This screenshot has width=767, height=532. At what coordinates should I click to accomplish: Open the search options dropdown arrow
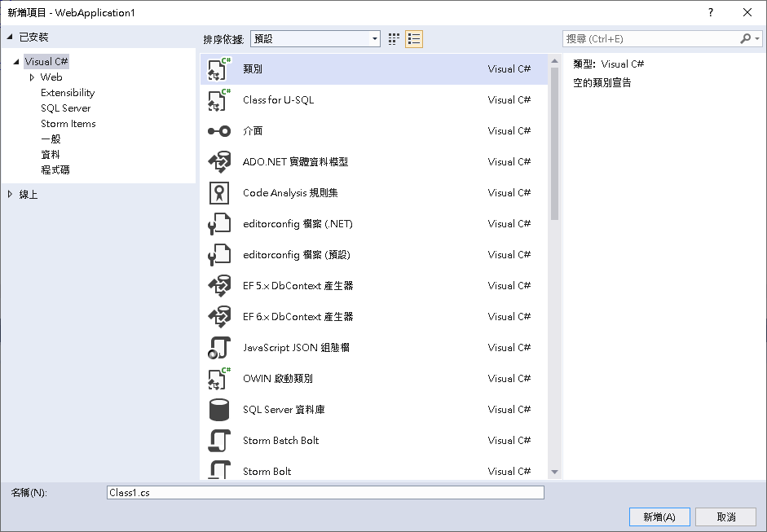point(757,38)
